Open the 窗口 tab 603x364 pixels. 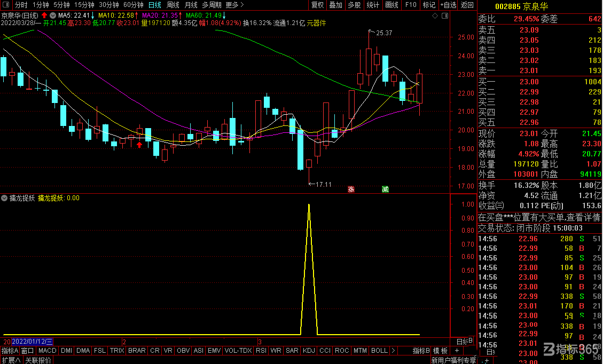28,351
